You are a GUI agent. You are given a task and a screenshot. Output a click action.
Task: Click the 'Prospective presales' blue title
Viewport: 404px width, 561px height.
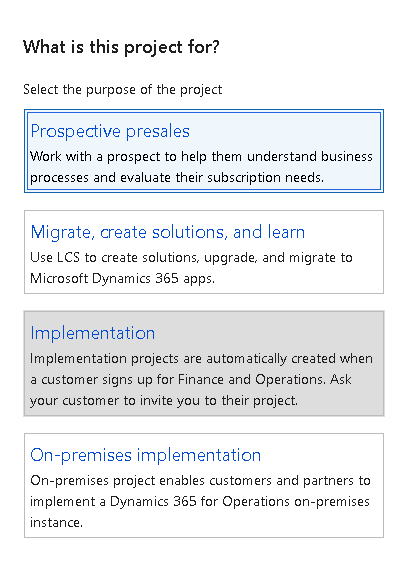(x=110, y=131)
